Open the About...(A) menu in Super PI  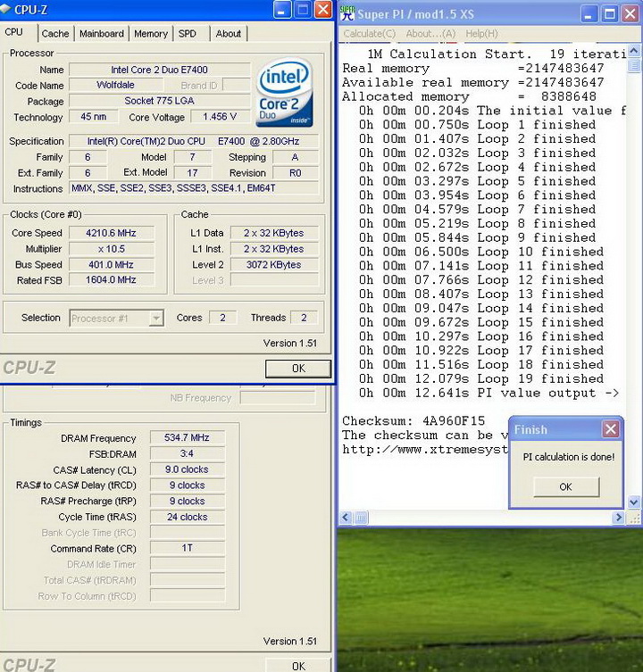click(x=430, y=34)
